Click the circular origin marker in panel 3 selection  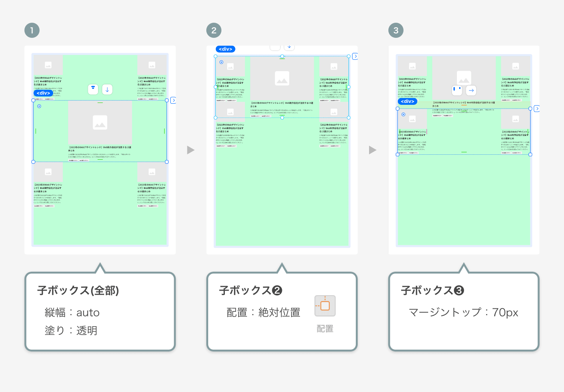point(404,114)
